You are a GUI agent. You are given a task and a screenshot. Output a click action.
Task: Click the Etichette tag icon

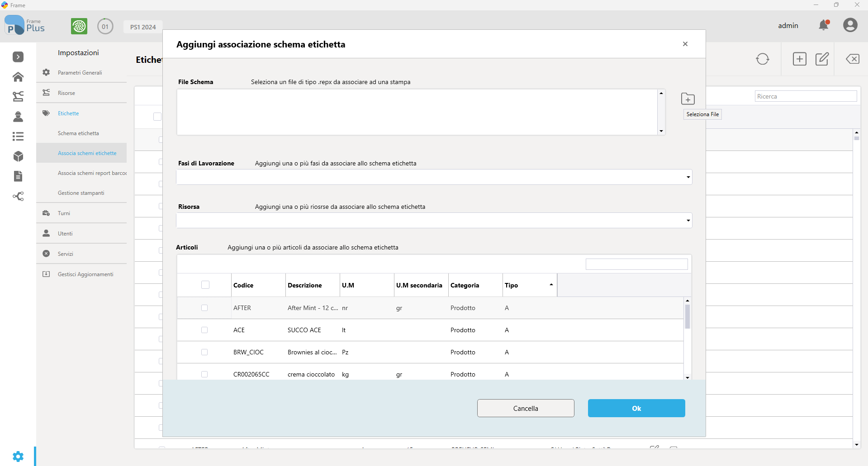pos(46,113)
